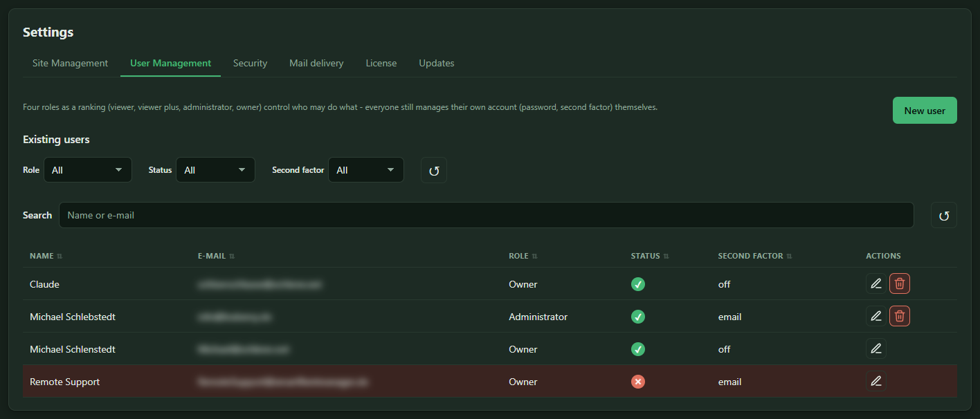Reset the search field

[944, 215]
